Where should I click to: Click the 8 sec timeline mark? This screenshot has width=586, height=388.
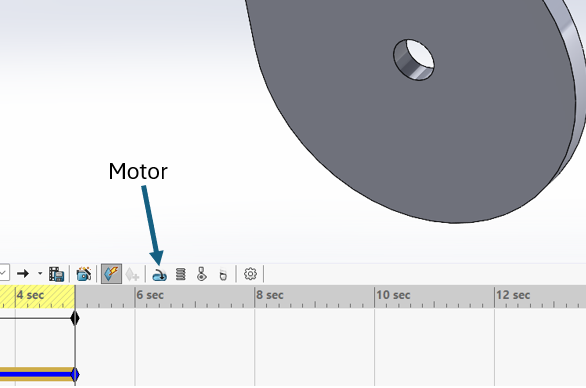click(269, 295)
